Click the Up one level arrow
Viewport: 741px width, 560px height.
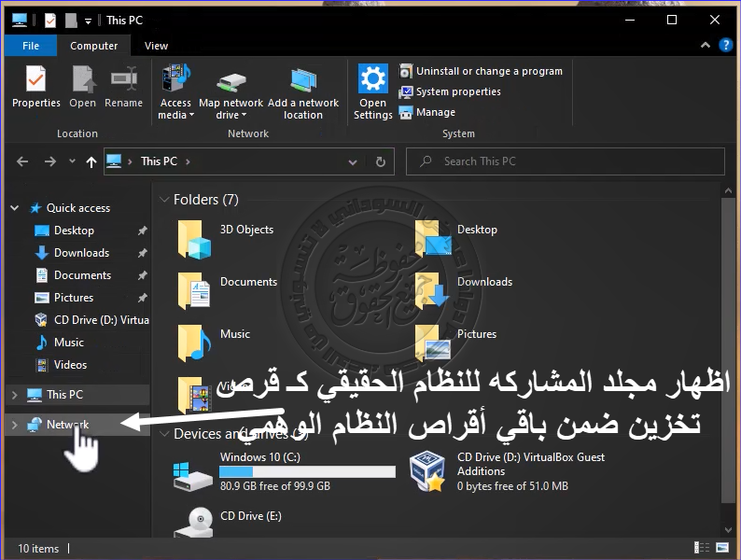click(x=91, y=161)
